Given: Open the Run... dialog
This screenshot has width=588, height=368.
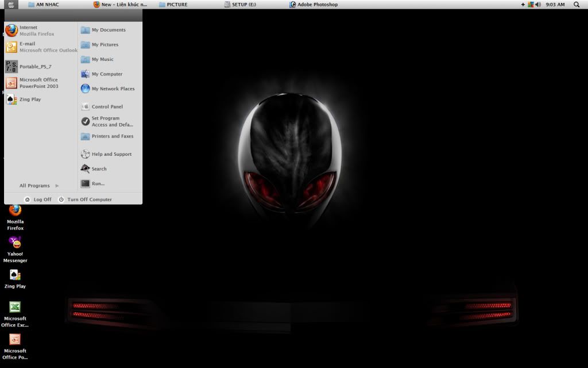Looking at the screenshot, I should pos(110,183).
